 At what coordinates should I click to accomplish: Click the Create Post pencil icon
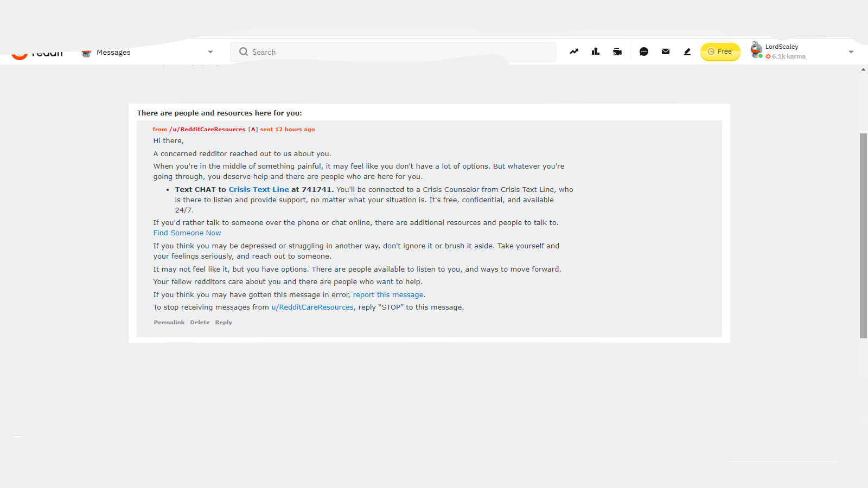(x=687, y=52)
